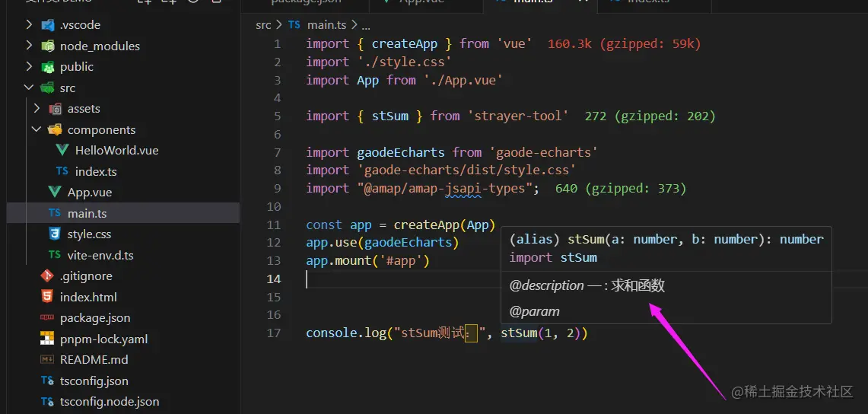Click the icon beside tsconfig.json
The image size is (868, 414).
[x=48, y=381]
